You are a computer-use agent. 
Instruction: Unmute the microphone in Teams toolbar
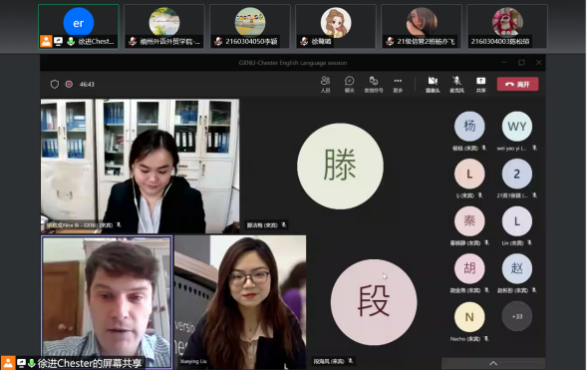pos(456,84)
